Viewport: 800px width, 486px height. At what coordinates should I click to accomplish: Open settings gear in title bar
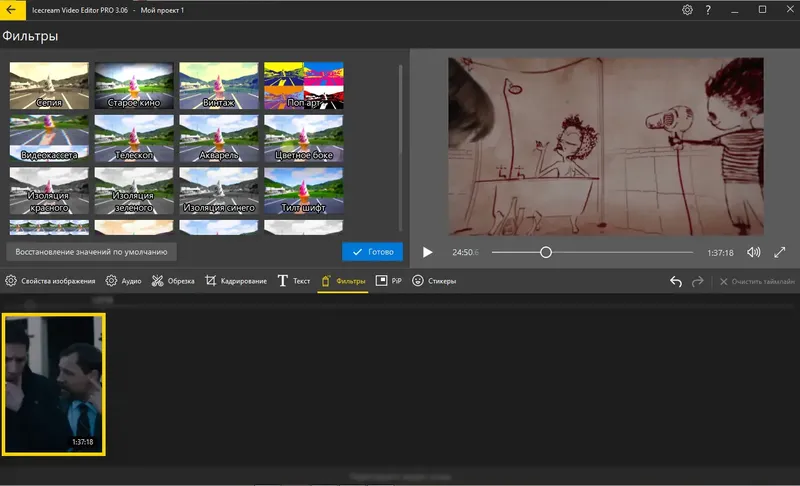pos(687,10)
